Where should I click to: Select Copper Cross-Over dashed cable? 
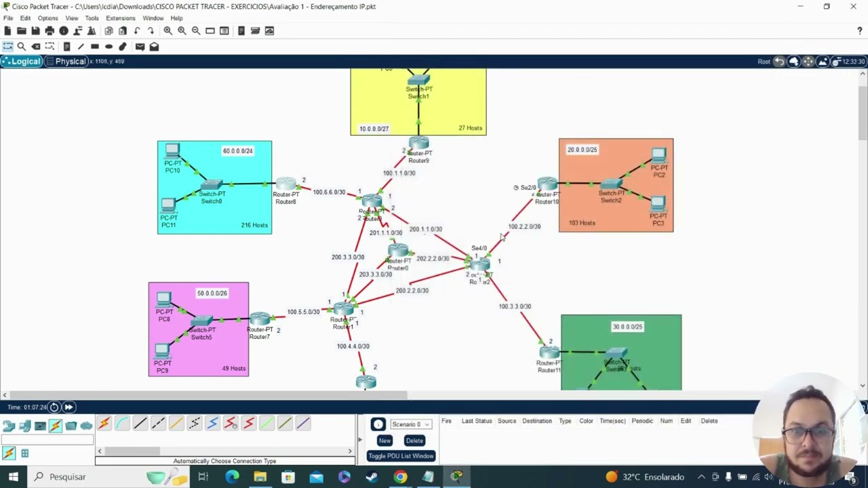click(158, 424)
